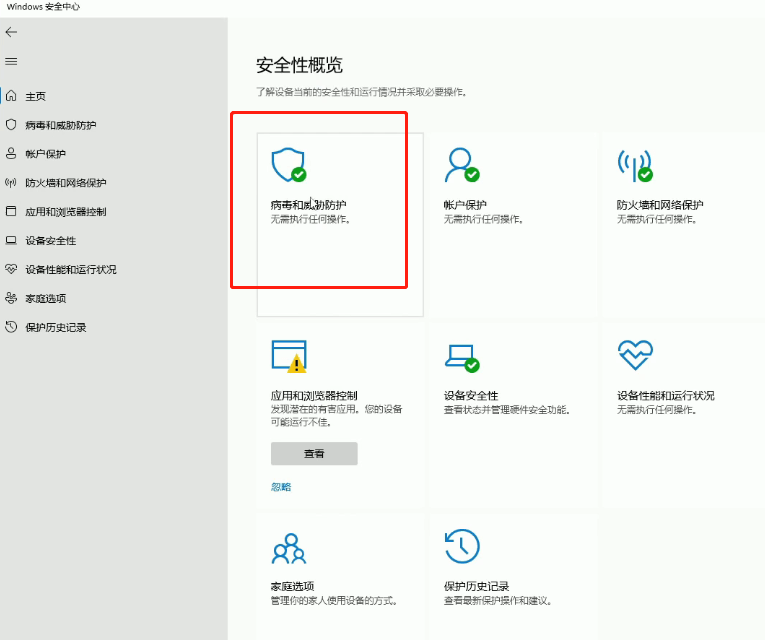Open the device security laptop tile icon
765x640 pixels.
462,358
